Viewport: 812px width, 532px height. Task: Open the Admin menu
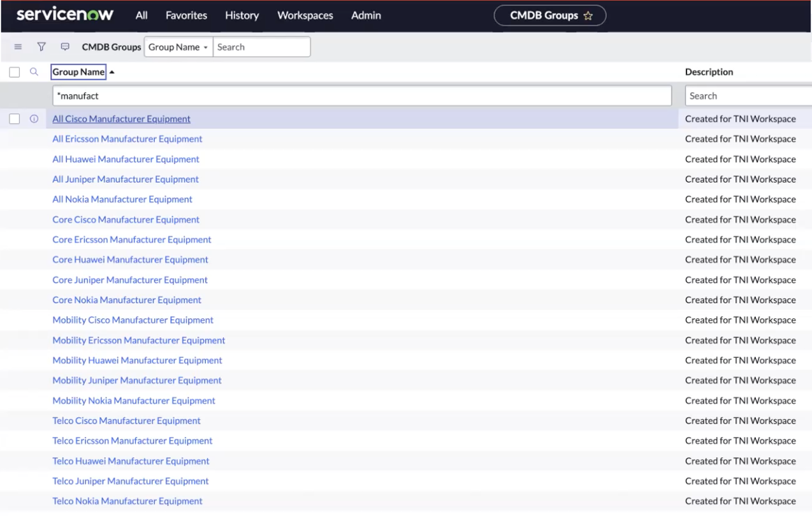tap(366, 15)
